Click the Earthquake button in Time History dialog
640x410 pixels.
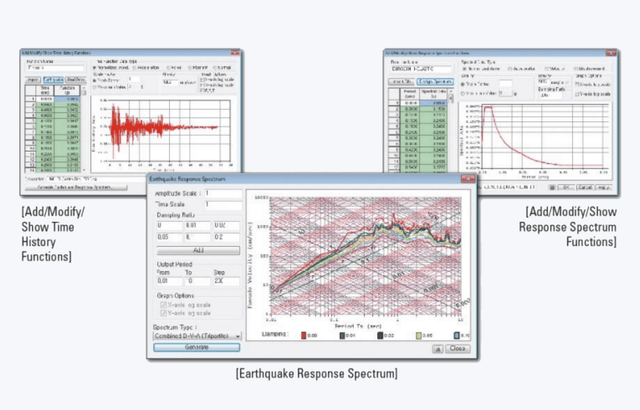[51, 79]
